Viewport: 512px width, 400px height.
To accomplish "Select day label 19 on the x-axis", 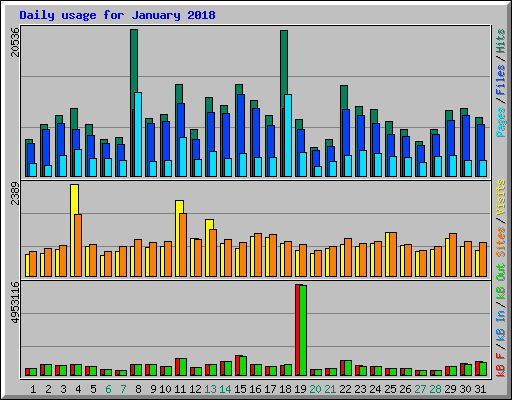I will click(x=300, y=389).
